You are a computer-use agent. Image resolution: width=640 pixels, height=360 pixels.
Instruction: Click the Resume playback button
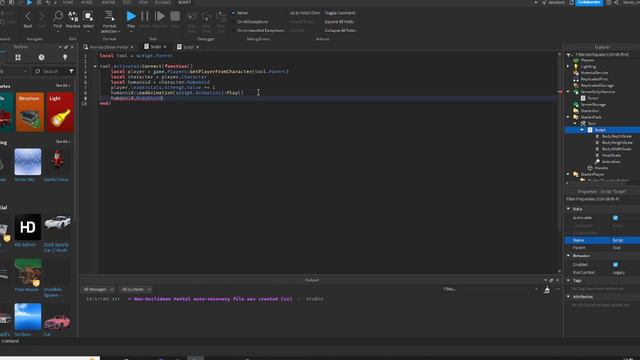coord(160,16)
